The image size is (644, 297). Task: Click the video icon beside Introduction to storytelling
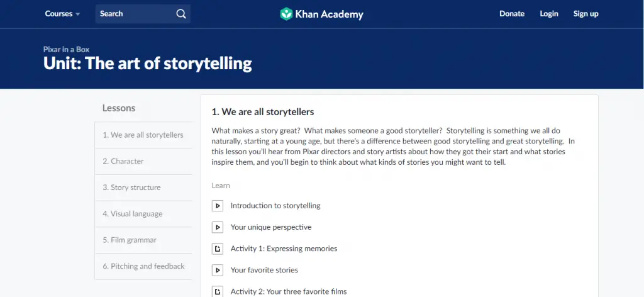[x=217, y=205]
